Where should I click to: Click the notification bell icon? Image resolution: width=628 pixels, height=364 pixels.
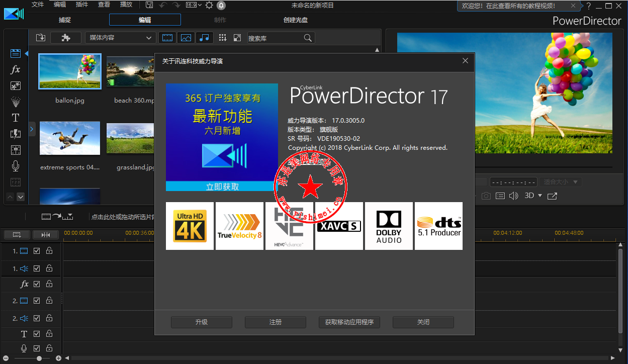(x=221, y=6)
